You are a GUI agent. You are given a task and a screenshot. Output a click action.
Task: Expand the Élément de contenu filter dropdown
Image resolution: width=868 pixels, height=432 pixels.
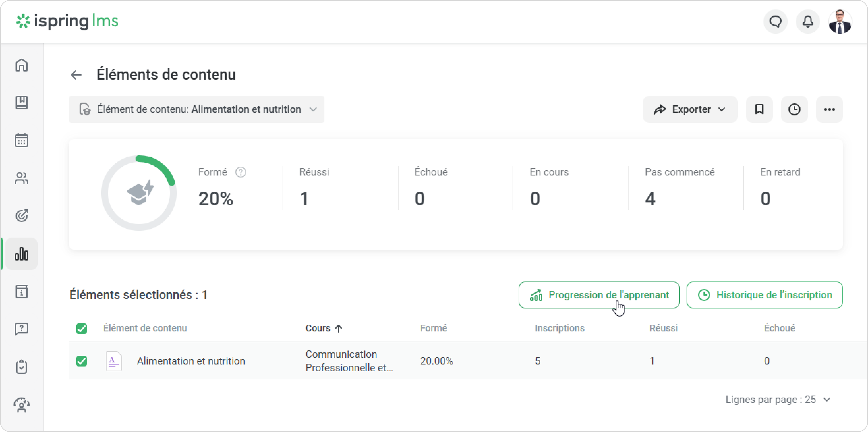(197, 109)
